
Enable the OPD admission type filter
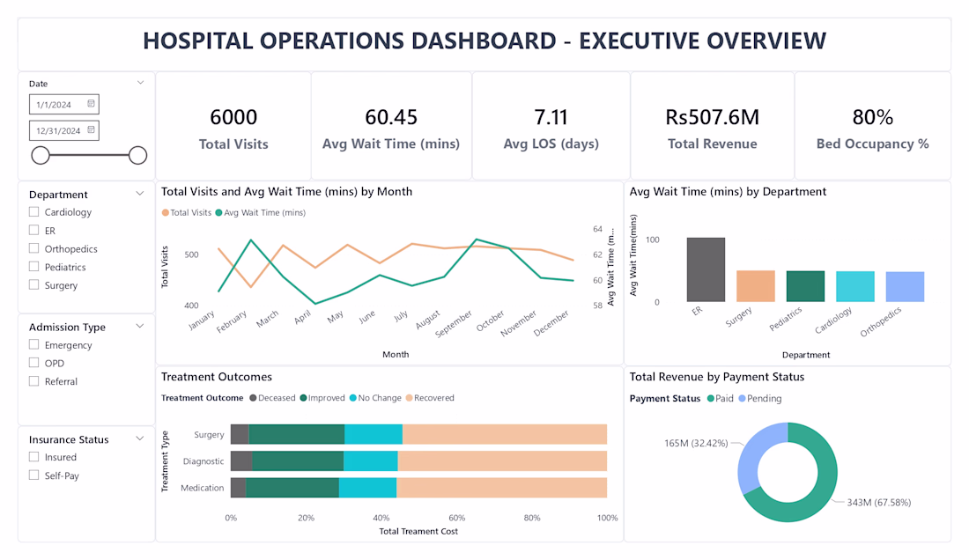[34, 363]
